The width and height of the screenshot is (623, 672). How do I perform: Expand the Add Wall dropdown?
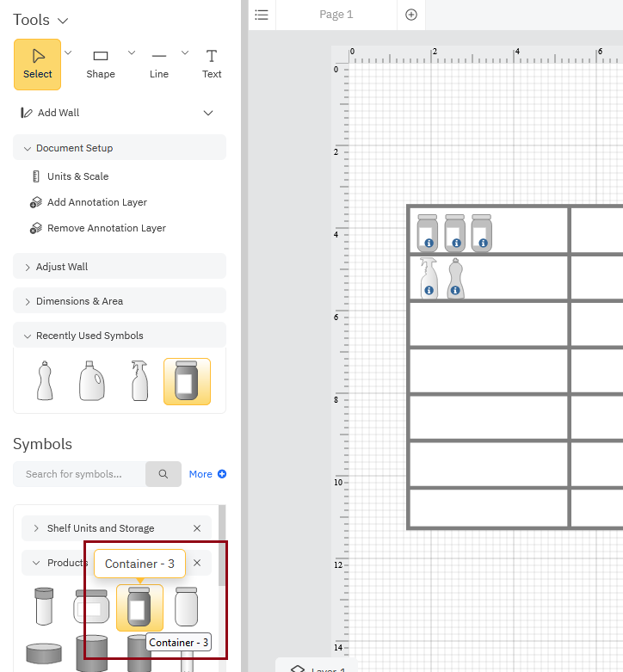coord(207,113)
